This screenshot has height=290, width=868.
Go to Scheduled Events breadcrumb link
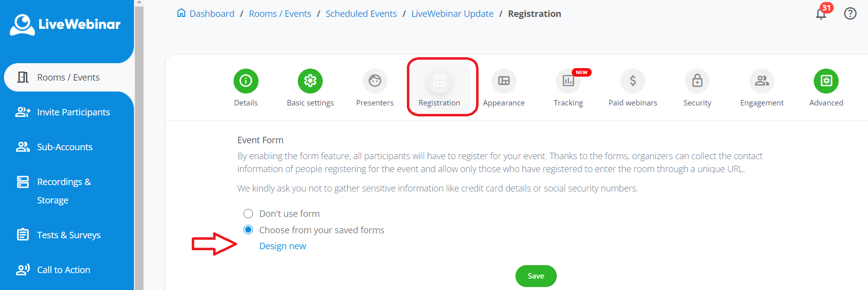361,14
